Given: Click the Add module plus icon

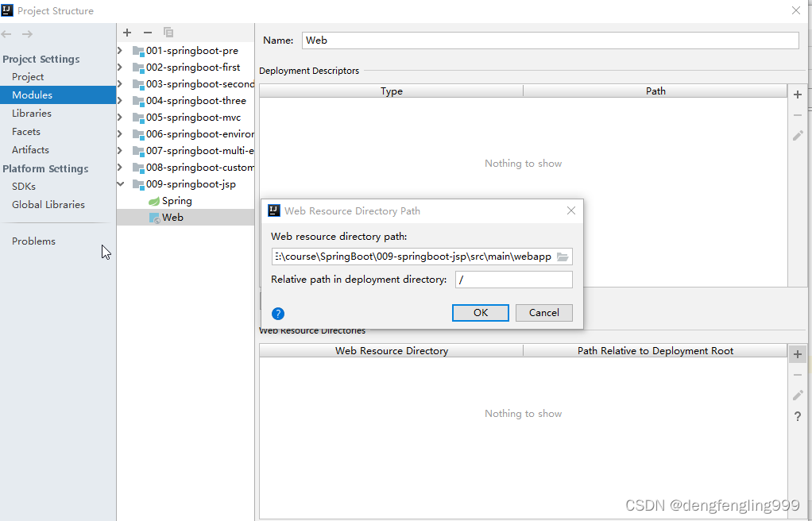Looking at the screenshot, I should (x=126, y=33).
